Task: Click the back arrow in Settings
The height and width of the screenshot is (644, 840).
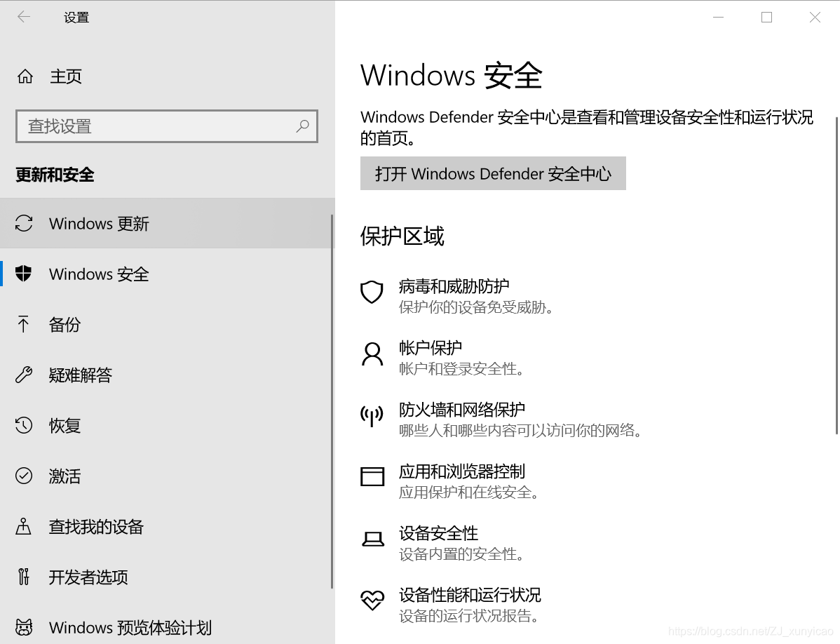Action: [x=24, y=17]
